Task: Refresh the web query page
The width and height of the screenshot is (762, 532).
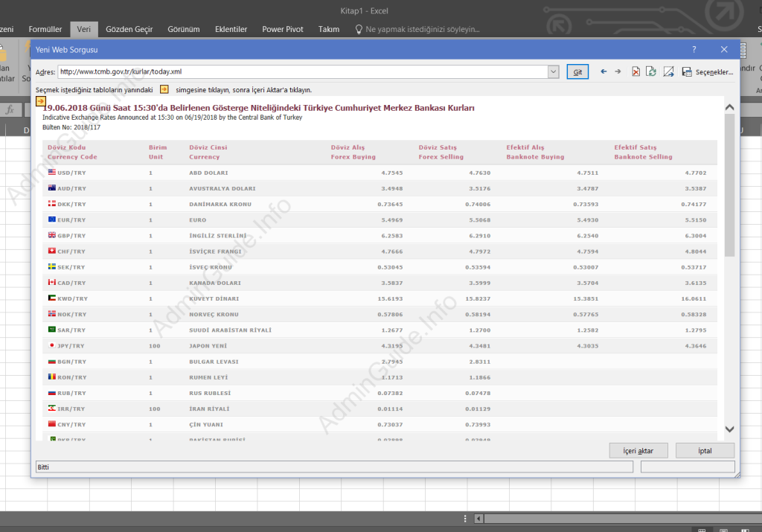Action: [x=651, y=71]
